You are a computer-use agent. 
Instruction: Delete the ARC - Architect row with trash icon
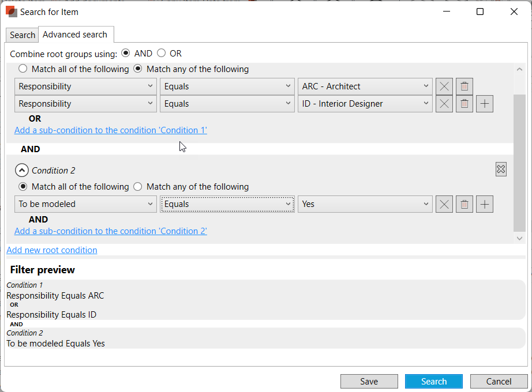[x=464, y=86]
